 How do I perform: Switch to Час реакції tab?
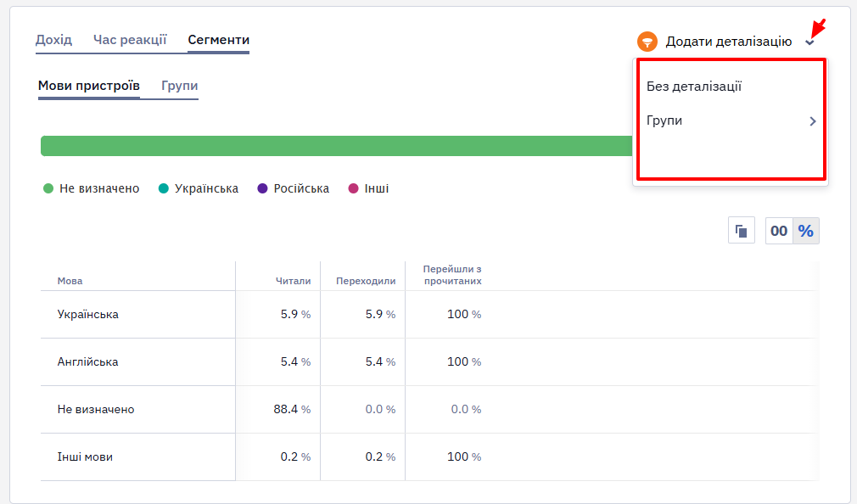click(130, 40)
